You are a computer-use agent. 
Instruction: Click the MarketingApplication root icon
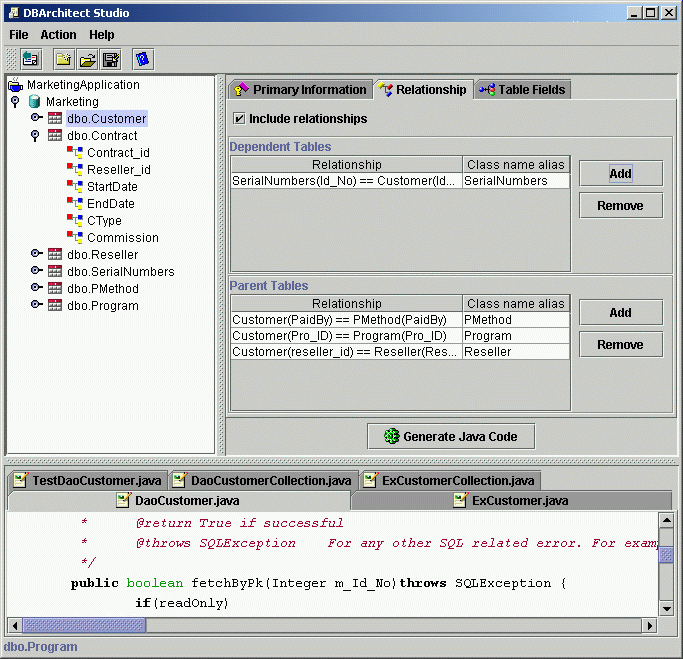pyautogui.click(x=16, y=84)
